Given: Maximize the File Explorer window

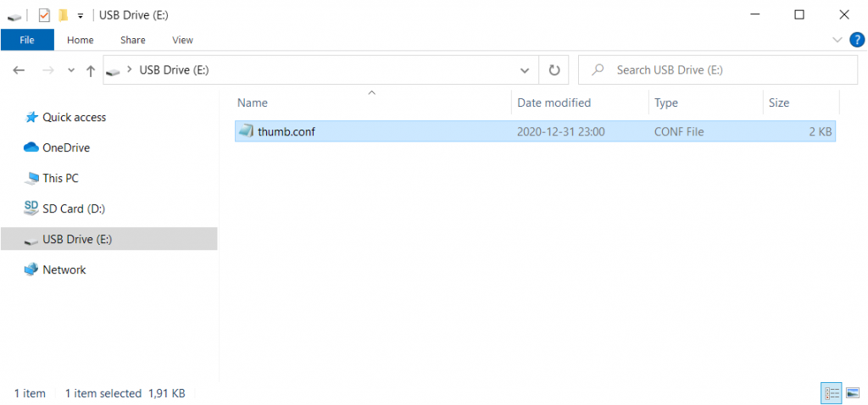Looking at the screenshot, I should [x=798, y=15].
